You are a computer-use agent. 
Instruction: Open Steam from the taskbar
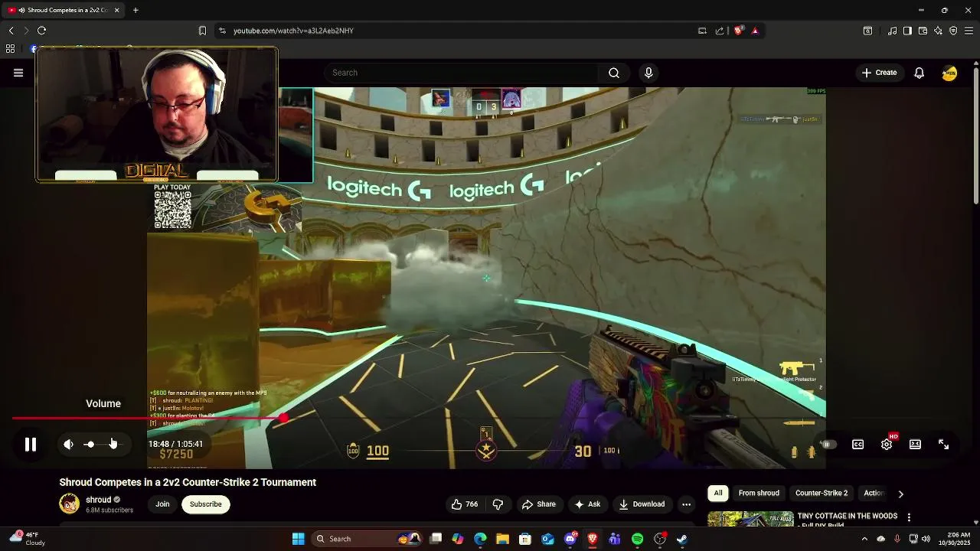681,539
